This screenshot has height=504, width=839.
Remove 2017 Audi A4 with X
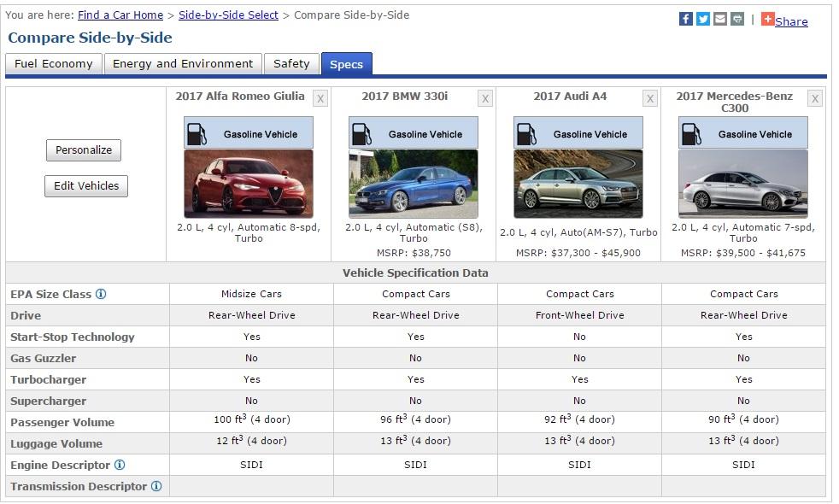coord(649,98)
